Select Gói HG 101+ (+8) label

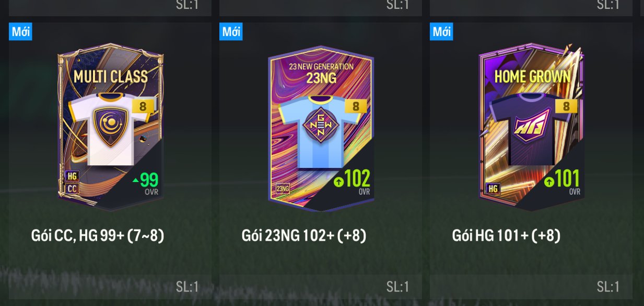pyautogui.click(x=506, y=235)
